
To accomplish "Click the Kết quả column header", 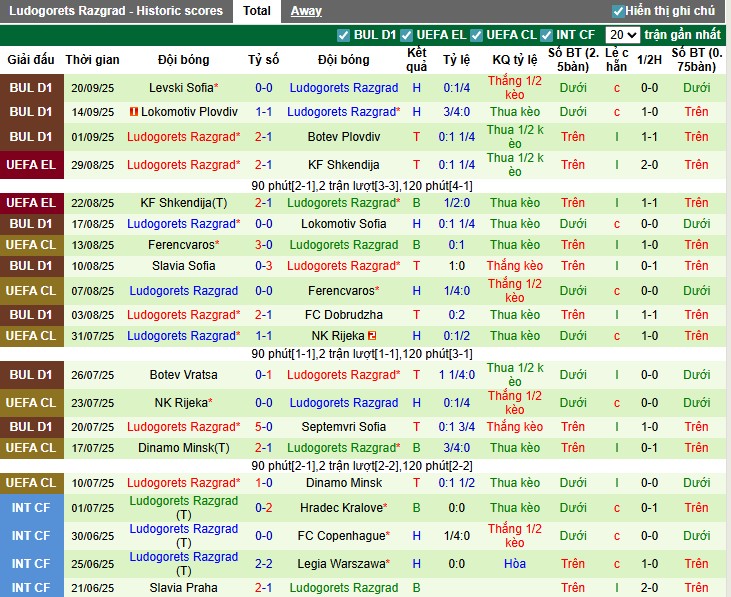I will click(x=416, y=60).
